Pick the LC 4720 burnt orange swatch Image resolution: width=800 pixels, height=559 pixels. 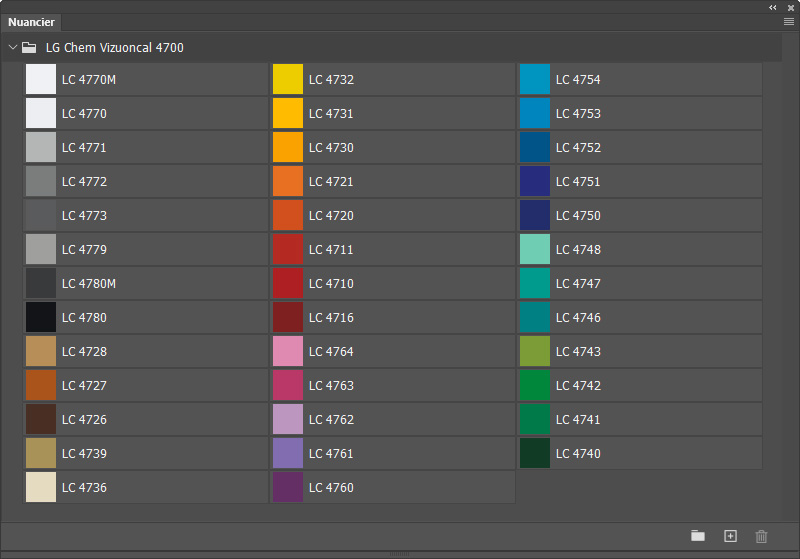[x=288, y=215]
